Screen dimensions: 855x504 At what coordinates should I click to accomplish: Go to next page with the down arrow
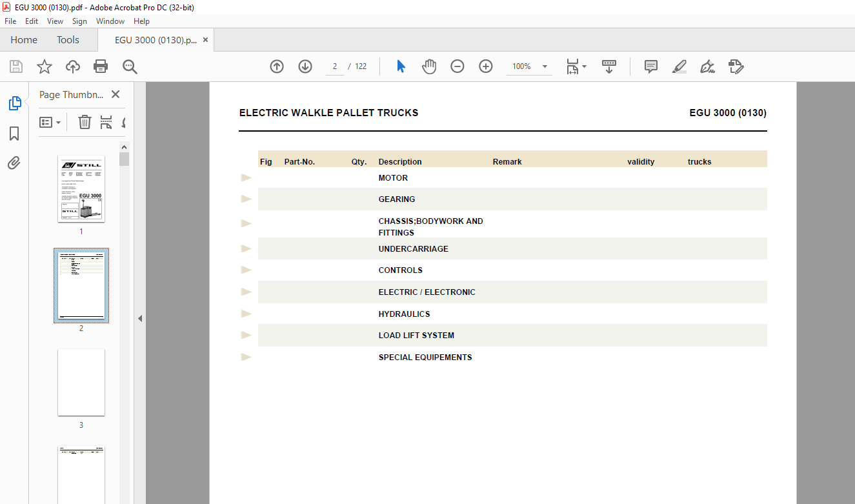point(305,66)
